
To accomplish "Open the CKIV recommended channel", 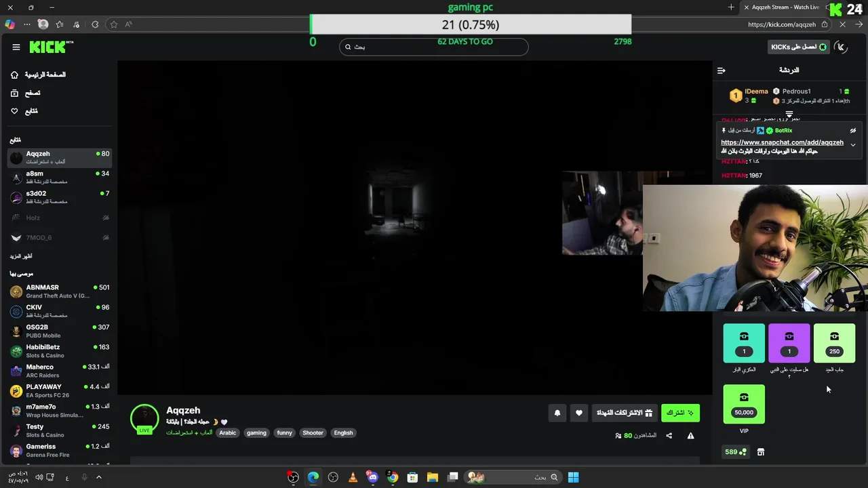I will [60, 311].
